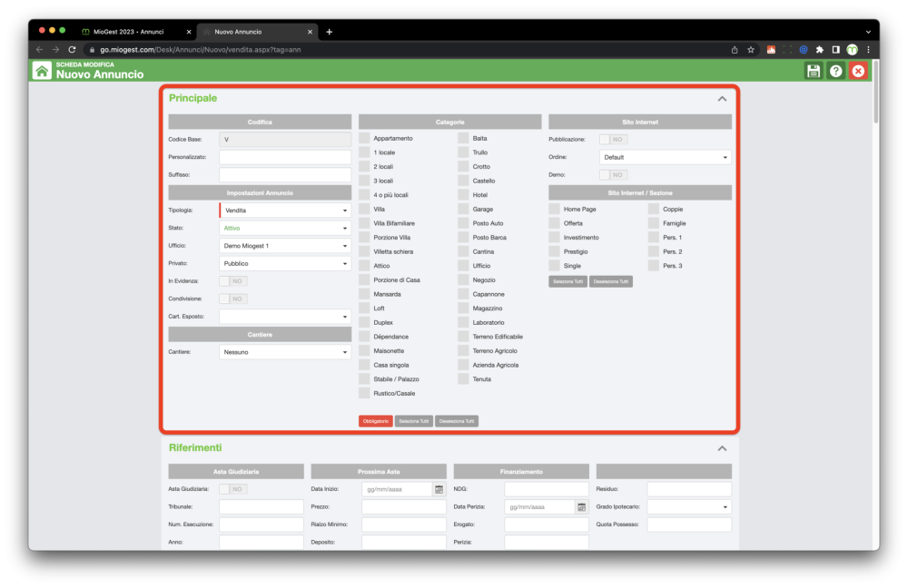Viewport: 908px width, 588px height.
Task: Click Seleziona Tutti under Sito Internet Sezione
Action: [x=567, y=282]
